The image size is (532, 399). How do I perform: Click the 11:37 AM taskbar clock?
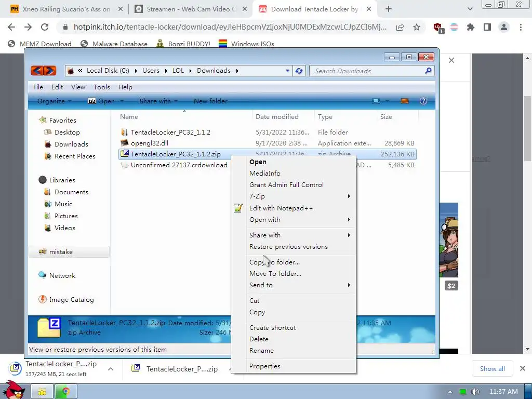503,392
